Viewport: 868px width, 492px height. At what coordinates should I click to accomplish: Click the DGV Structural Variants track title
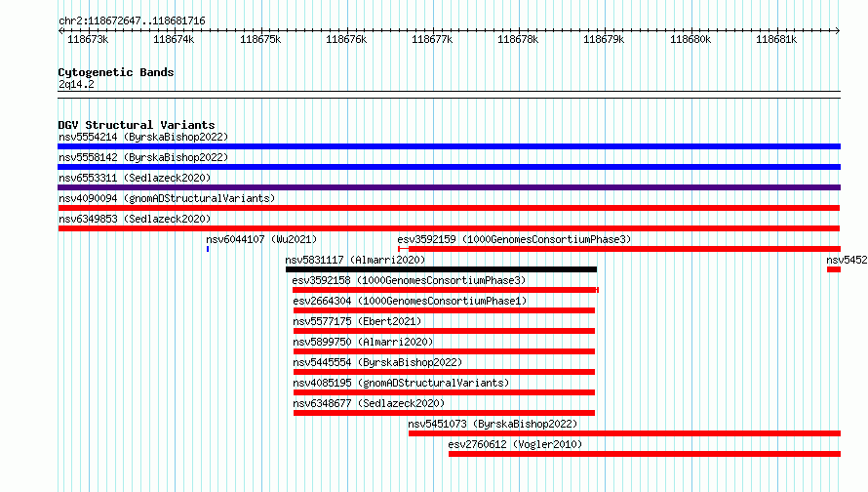click(x=137, y=125)
